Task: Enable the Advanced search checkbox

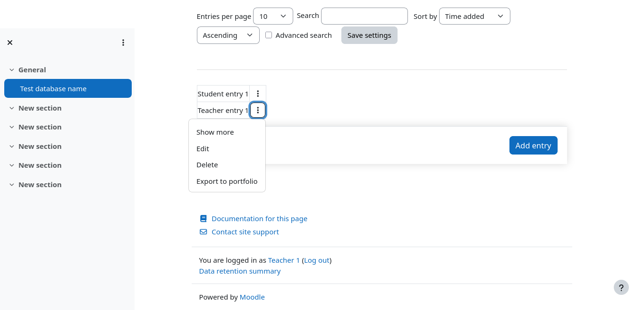Action: (x=269, y=35)
